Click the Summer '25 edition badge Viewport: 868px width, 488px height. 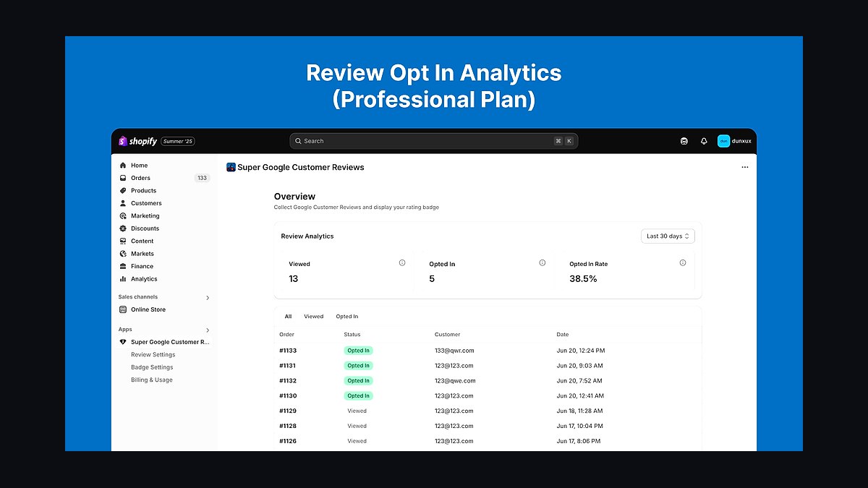(x=178, y=141)
